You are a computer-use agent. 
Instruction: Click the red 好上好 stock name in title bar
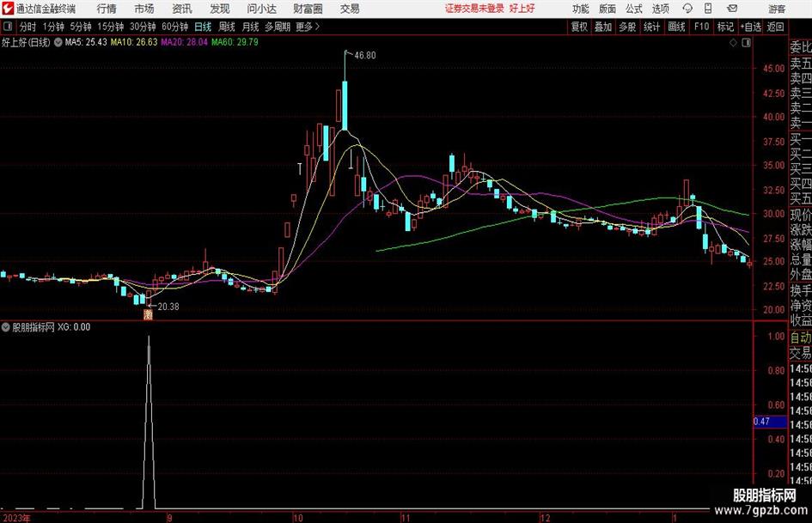point(522,9)
